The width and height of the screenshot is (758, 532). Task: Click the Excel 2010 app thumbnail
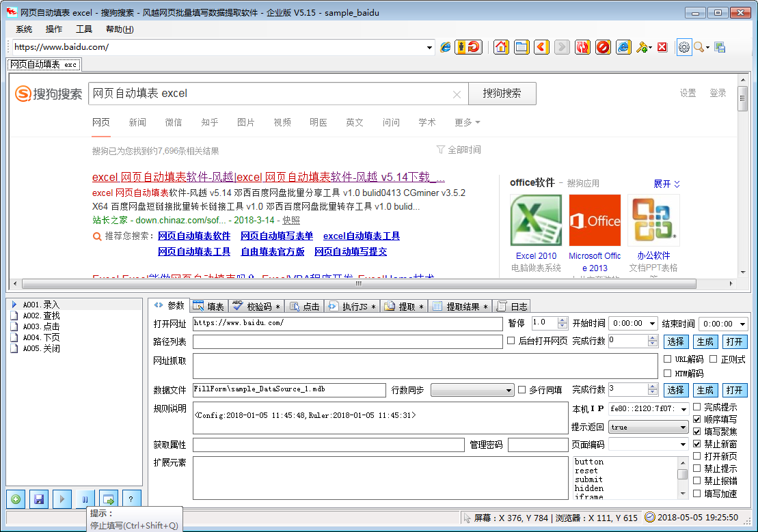(x=536, y=221)
